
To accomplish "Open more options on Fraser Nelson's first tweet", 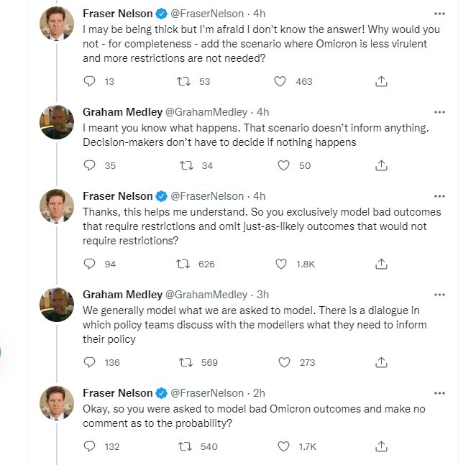I will 439,14.
